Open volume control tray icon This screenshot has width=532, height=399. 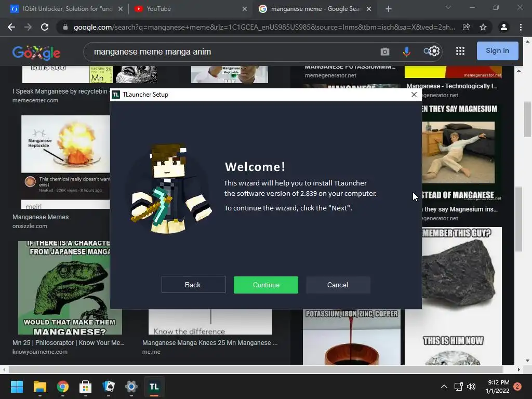[x=471, y=387]
